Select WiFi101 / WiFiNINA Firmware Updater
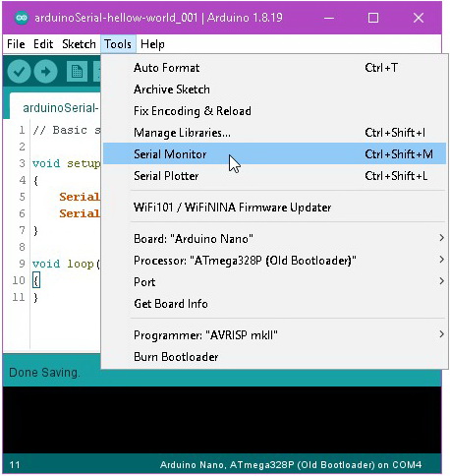 274,208
